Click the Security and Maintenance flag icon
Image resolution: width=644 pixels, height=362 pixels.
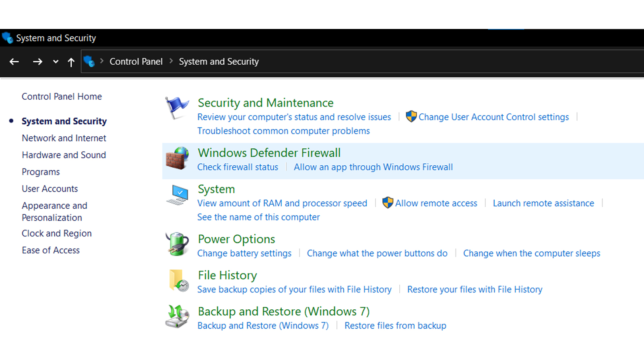[177, 108]
